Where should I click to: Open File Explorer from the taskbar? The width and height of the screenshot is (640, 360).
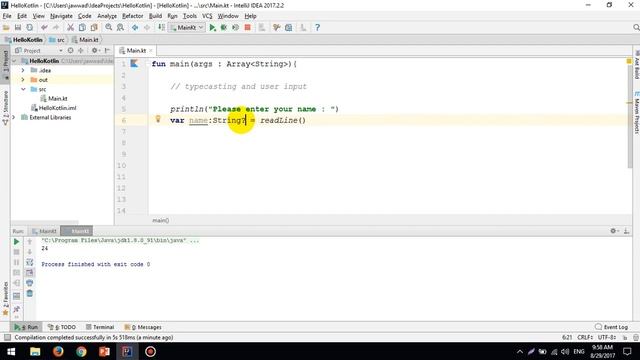(35, 351)
